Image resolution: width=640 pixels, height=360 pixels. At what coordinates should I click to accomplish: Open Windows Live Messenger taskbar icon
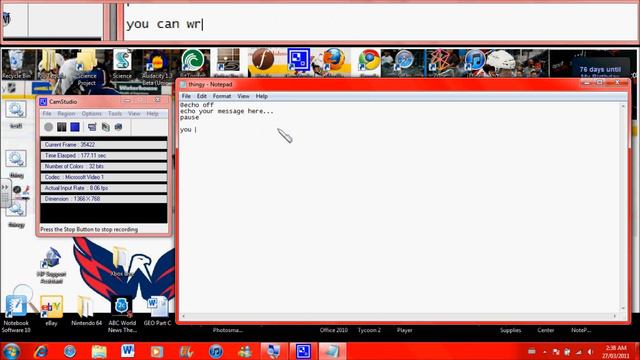245,351
